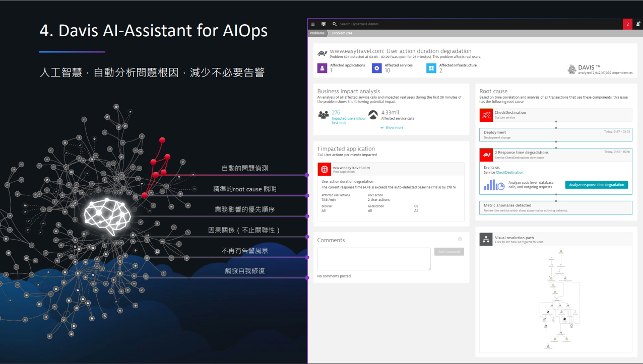643x364 pixels.
Task: Click the 4.33mil Affected service calls value
Action: (390, 113)
